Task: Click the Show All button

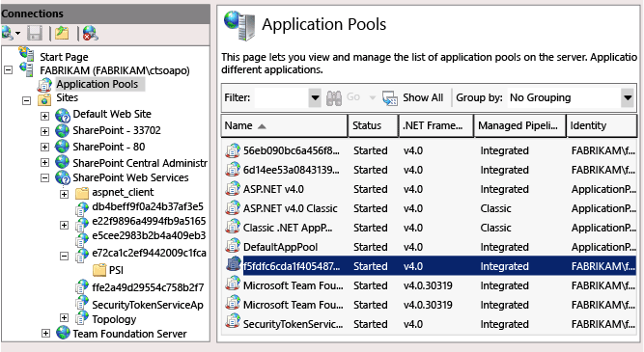Action: click(412, 97)
